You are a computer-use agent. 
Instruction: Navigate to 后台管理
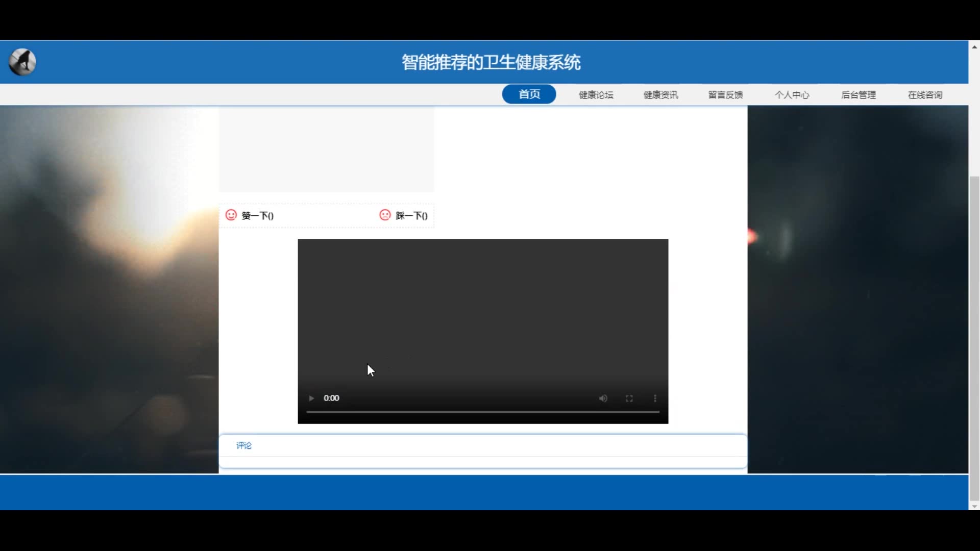859,95
